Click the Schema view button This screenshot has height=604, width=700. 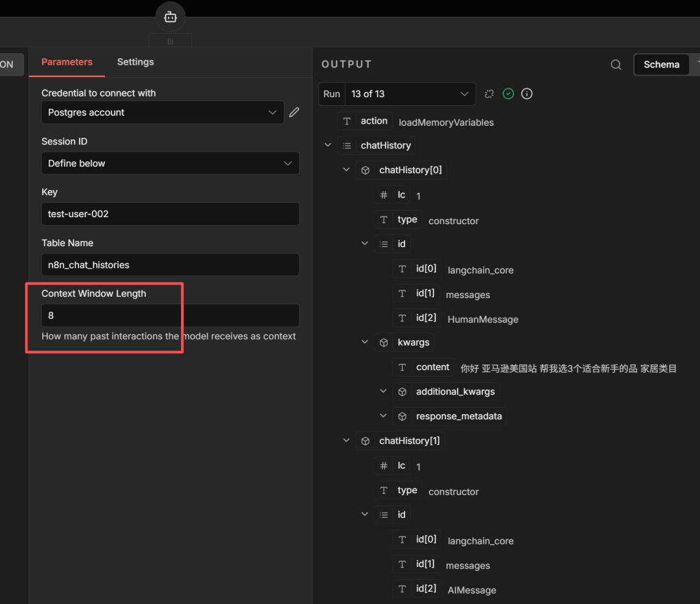661,64
